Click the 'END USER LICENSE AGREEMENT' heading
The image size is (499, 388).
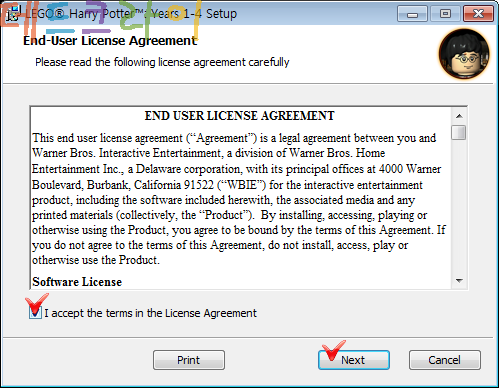coord(239,116)
